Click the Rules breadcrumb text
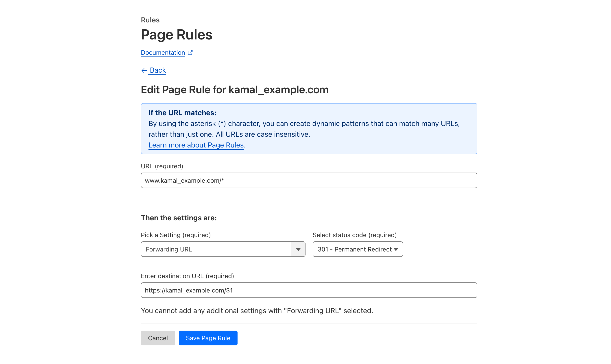Image resolution: width=611 pixels, height=364 pixels. tap(150, 20)
